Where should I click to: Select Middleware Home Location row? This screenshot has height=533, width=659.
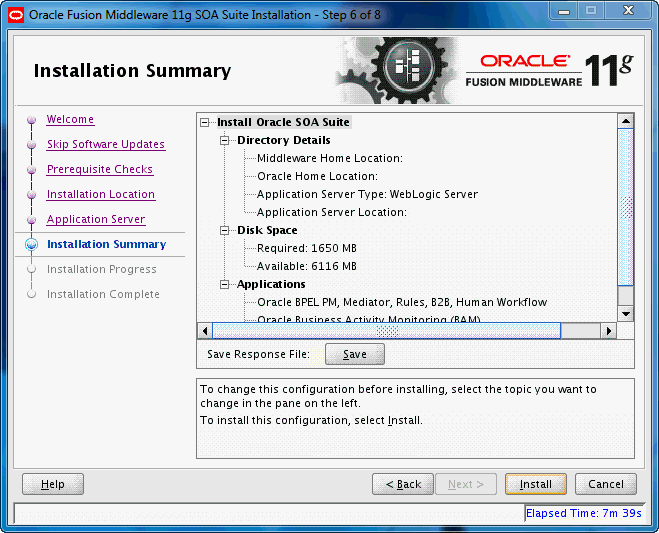click(x=330, y=158)
